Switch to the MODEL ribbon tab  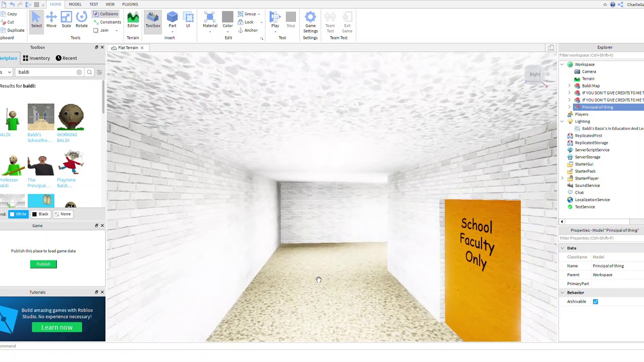point(75,5)
